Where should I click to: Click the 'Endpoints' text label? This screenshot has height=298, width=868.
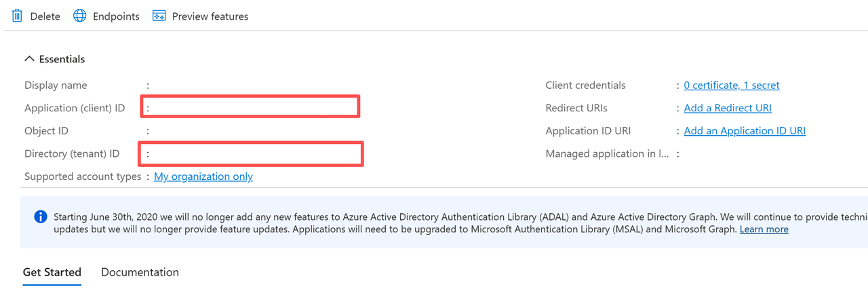click(x=116, y=16)
